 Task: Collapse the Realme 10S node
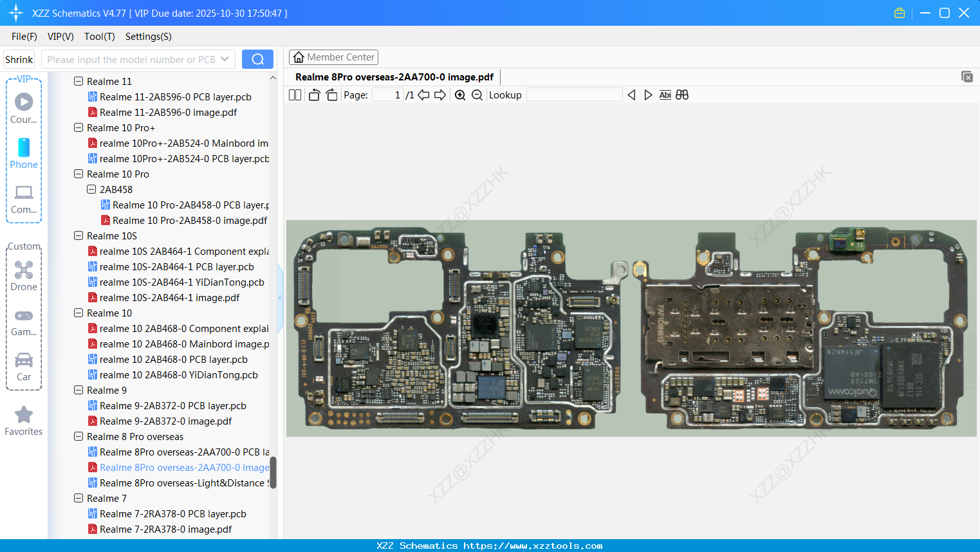coord(79,235)
